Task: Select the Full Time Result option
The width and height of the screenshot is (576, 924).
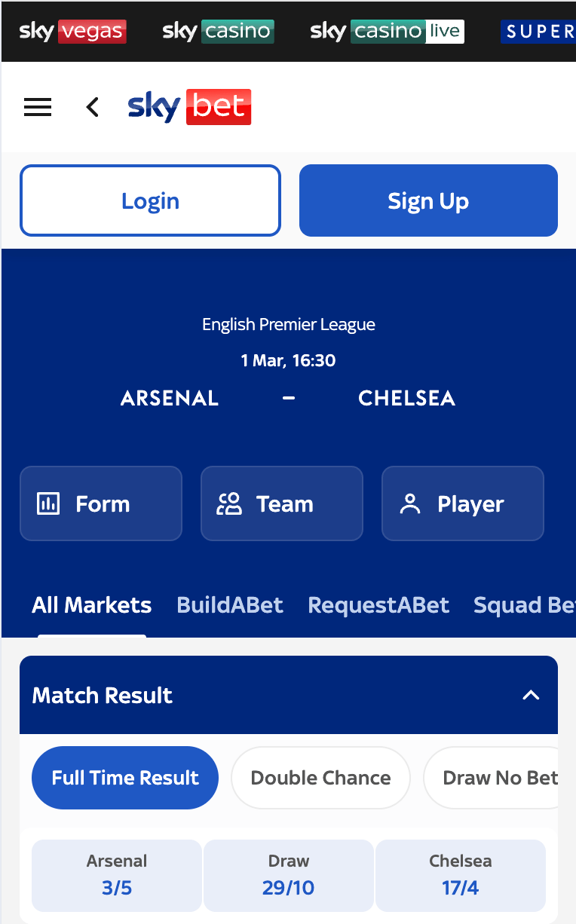Action: pos(125,778)
